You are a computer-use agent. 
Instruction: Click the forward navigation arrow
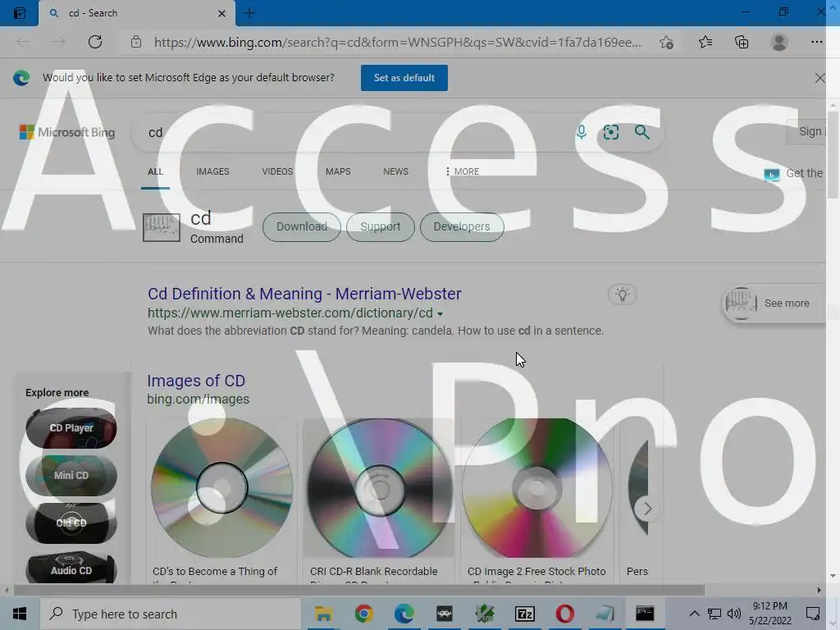(x=58, y=42)
